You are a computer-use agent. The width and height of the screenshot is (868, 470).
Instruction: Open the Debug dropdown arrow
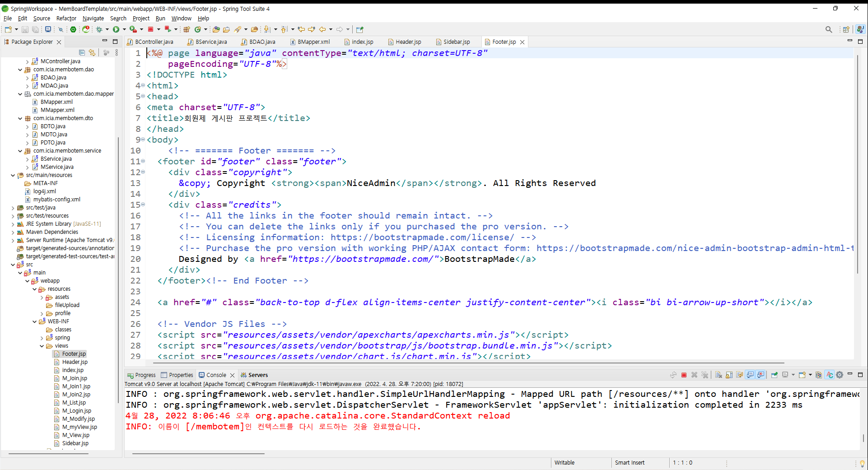pyautogui.click(x=107, y=29)
